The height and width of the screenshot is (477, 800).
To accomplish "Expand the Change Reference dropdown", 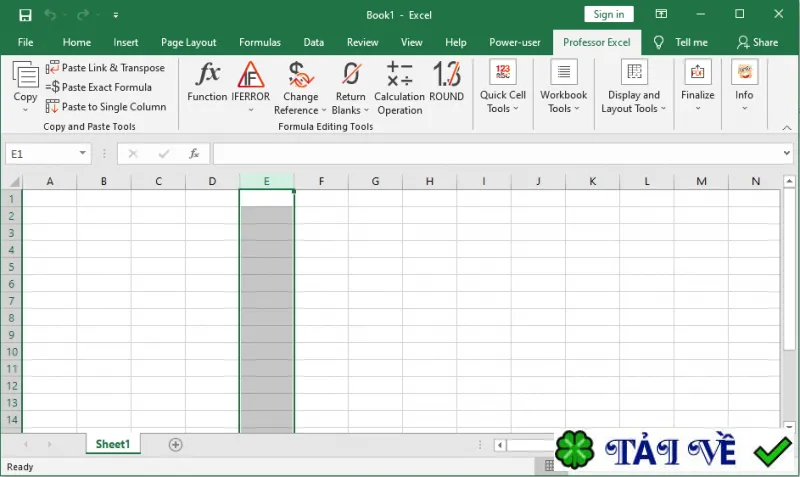I will pos(323,110).
